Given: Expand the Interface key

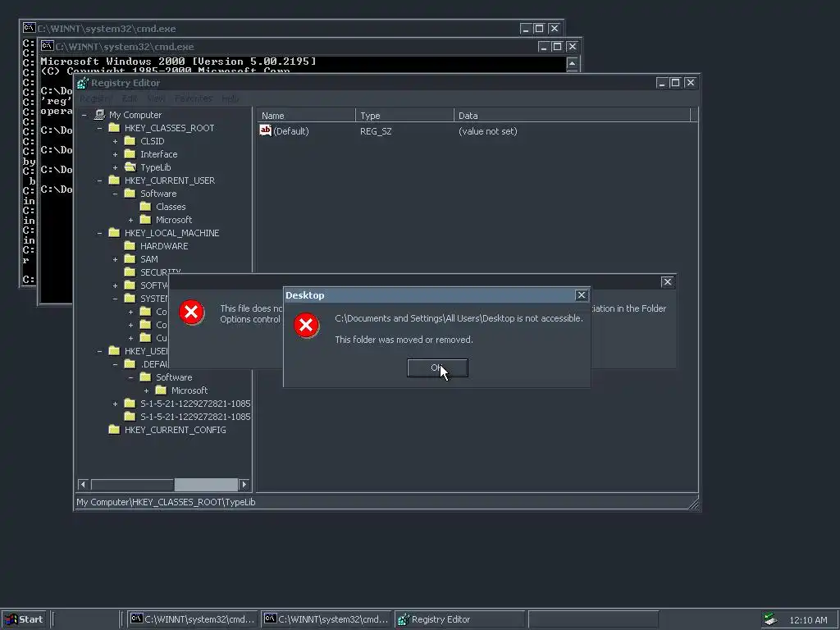Looking at the screenshot, I should [115, 154].
